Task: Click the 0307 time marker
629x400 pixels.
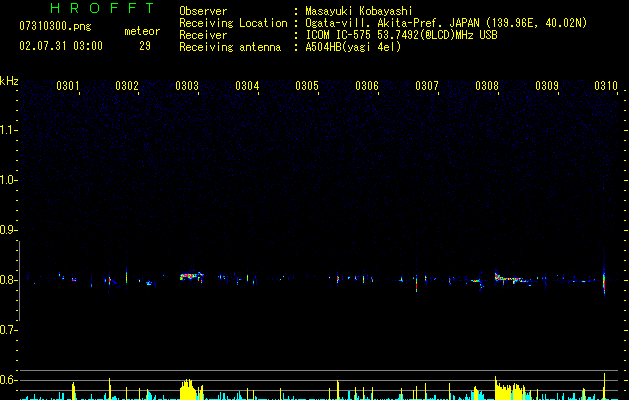Action: [427, 86]
